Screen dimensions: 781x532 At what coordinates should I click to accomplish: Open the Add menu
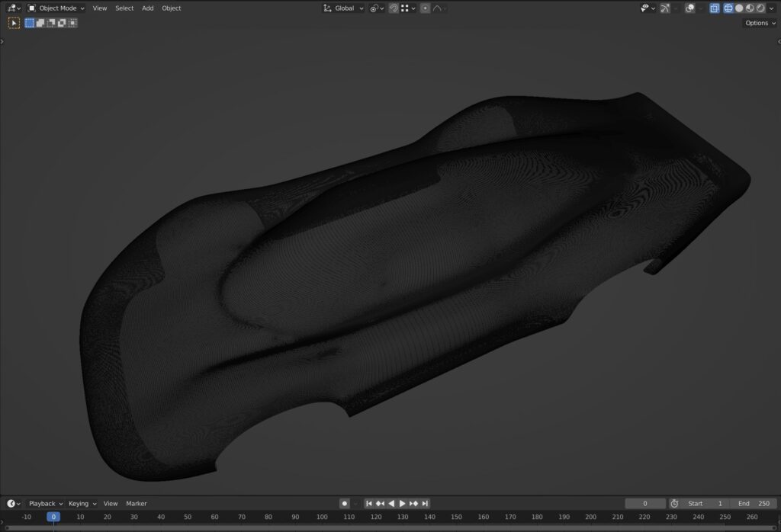click(x=147, y=8)
